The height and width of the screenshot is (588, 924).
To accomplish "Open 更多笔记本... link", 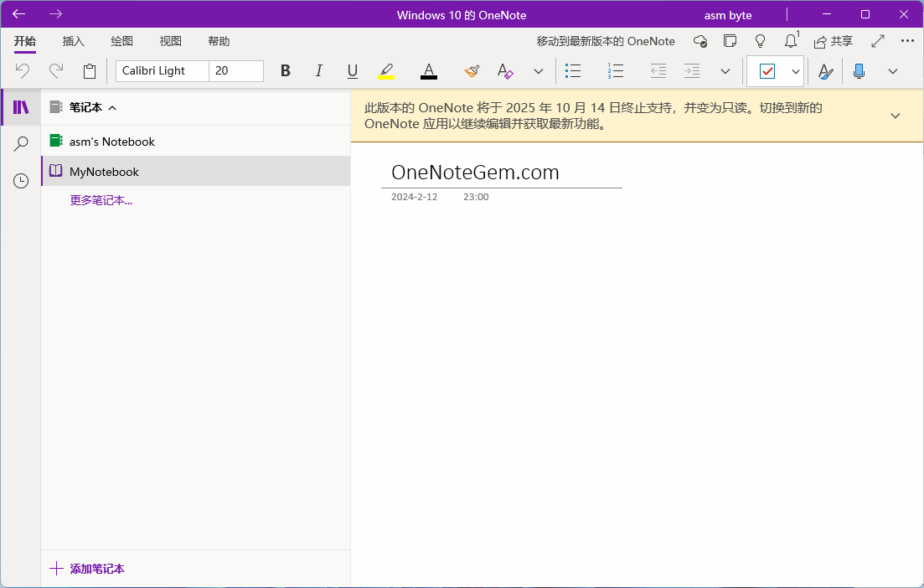I will (x=101, y=200).
